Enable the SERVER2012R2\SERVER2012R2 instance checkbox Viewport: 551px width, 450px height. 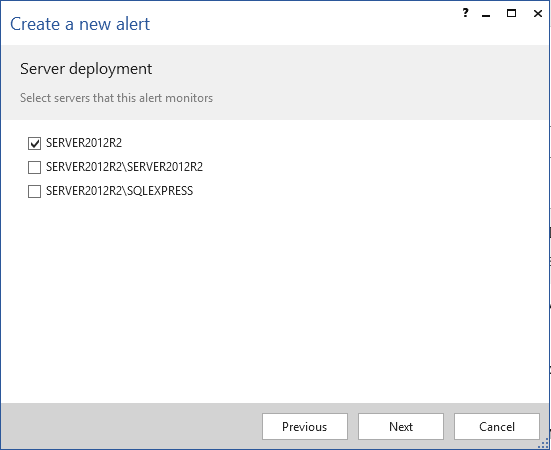click(x=34, y=168)
